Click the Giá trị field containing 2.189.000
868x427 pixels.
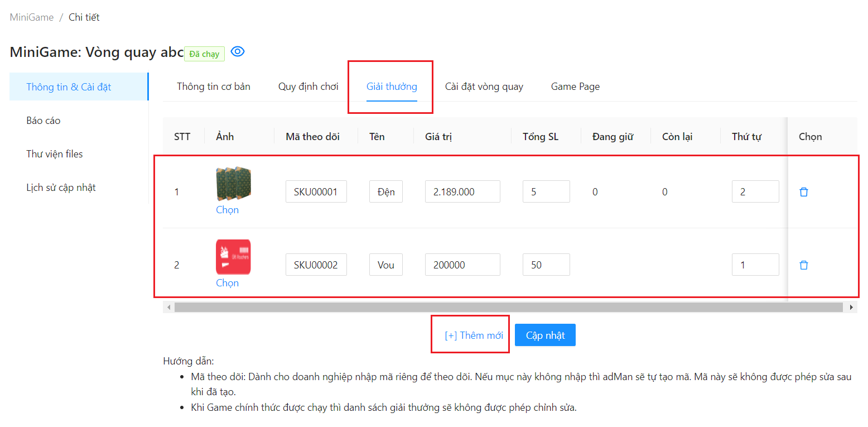(x=462, y=192)
